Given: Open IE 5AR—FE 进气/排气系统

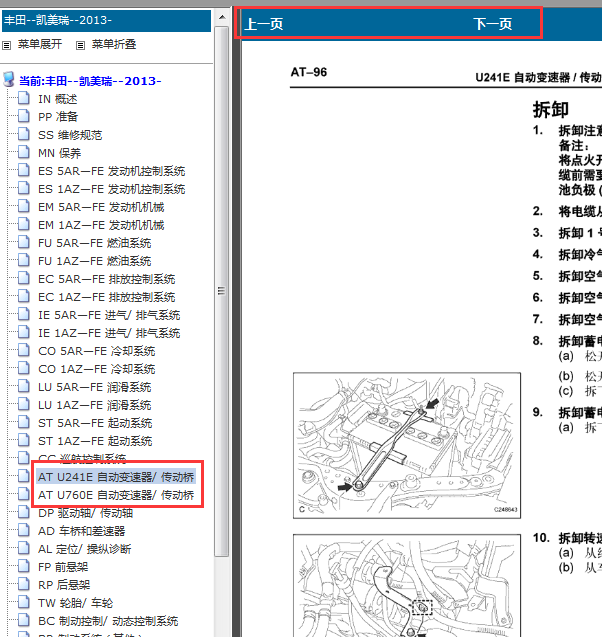Looking at the screenshot, I should coord(109,315).
